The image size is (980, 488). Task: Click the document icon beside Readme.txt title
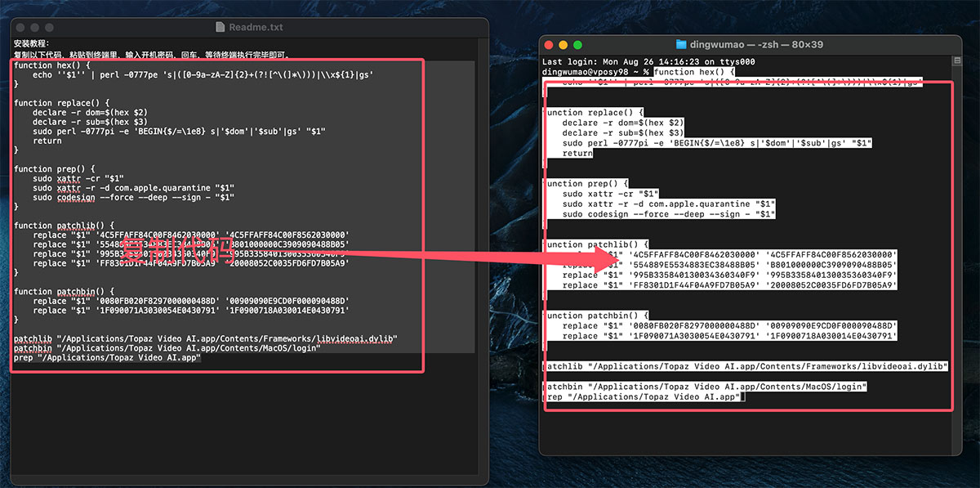[220, 27]
